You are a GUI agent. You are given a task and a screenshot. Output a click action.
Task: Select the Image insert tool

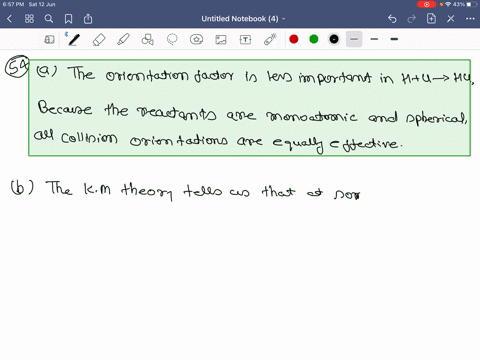[221, 40]
